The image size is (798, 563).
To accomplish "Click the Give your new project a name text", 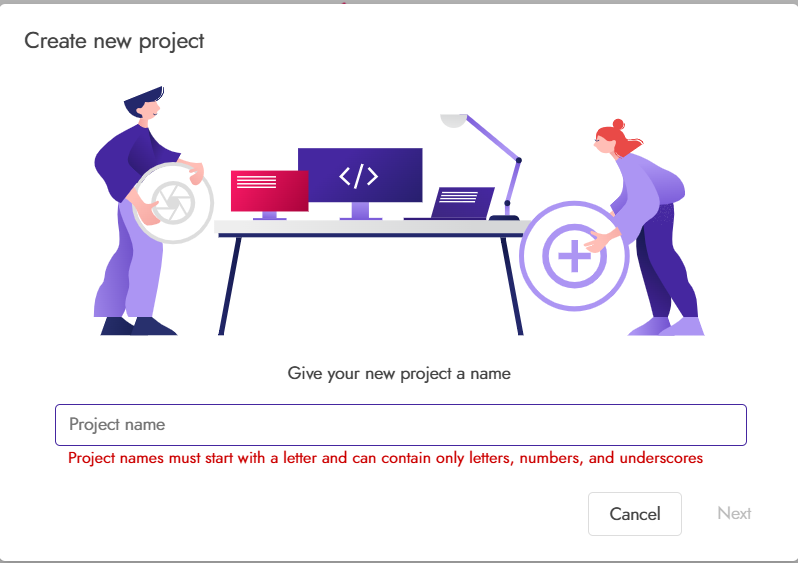I will (399, 374).
